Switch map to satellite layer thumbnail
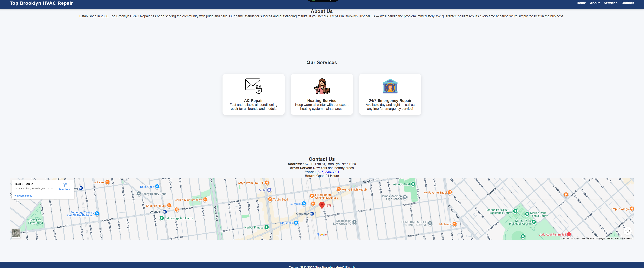This screenshot has width=644, height=268. click(x=16, y=233)
